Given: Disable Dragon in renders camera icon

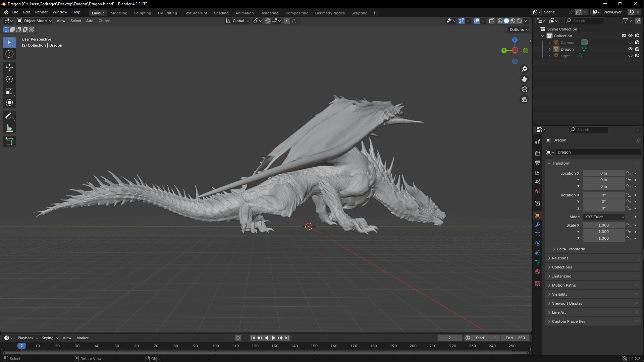Looking at the screenshot, I should (637, 49).
